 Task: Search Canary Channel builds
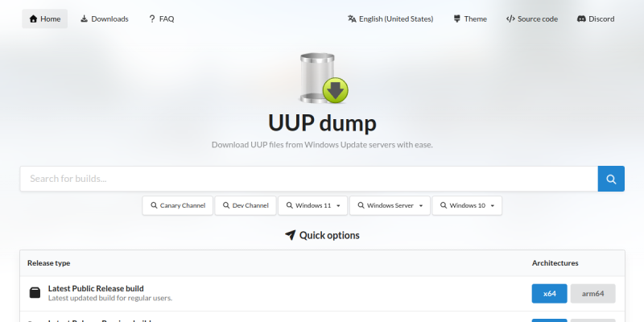coord(177,205)
